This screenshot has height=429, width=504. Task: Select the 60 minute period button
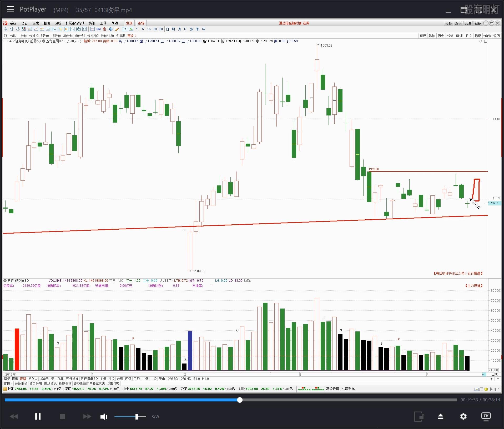(x=161, y=29)
